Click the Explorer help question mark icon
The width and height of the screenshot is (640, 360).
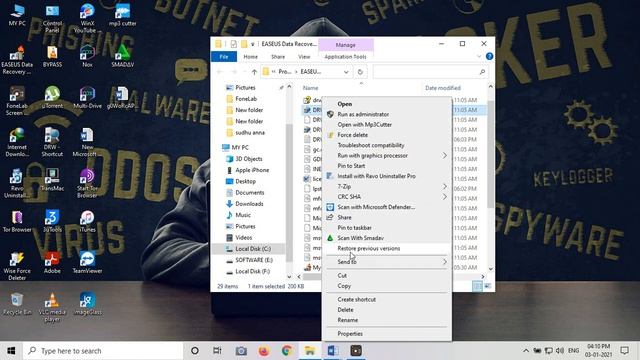click(x=489, y=56)
